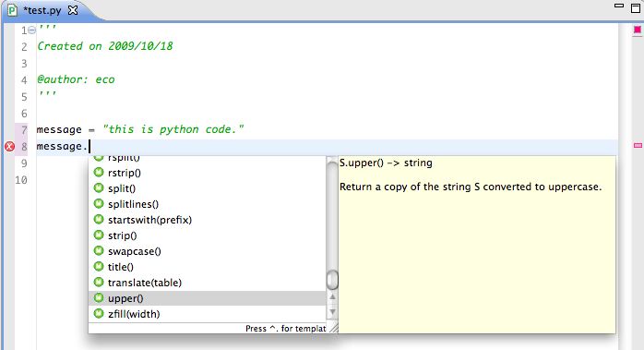
Task: Choose the highlighted upper() proposal
Action: [x=207, y=298]
